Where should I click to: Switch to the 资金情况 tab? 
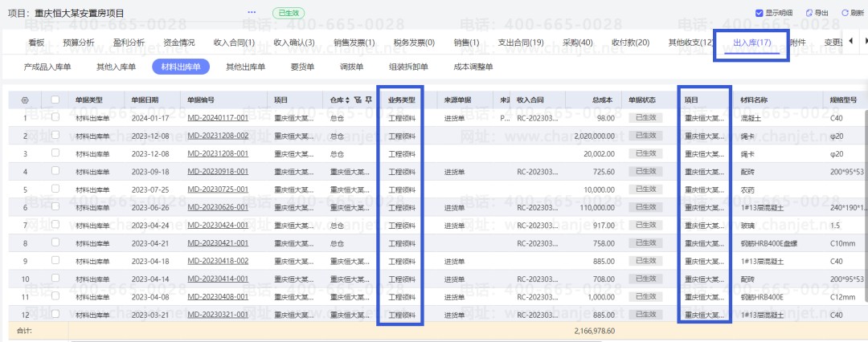(178, 43)
